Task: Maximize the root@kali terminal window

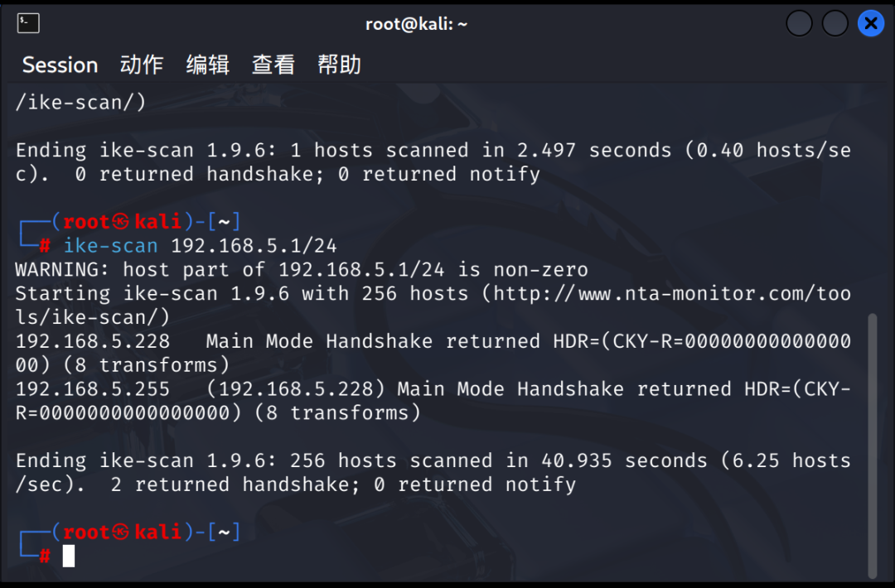Action: click(835, 23)
